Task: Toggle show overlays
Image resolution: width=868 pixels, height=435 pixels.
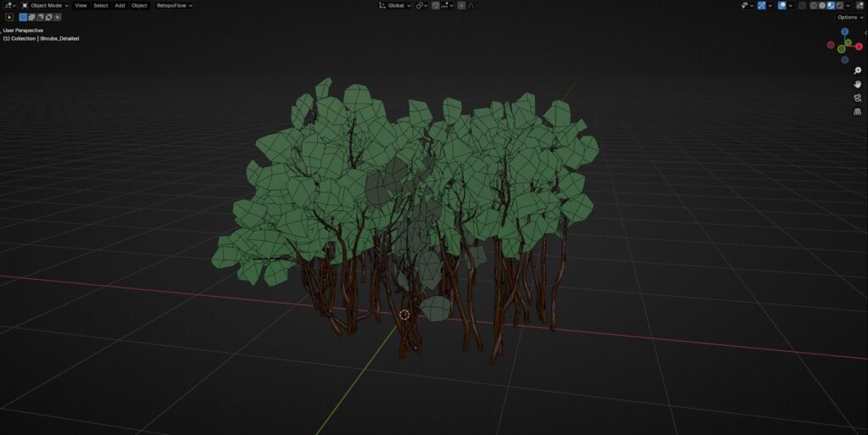Action: click(782, 5)
